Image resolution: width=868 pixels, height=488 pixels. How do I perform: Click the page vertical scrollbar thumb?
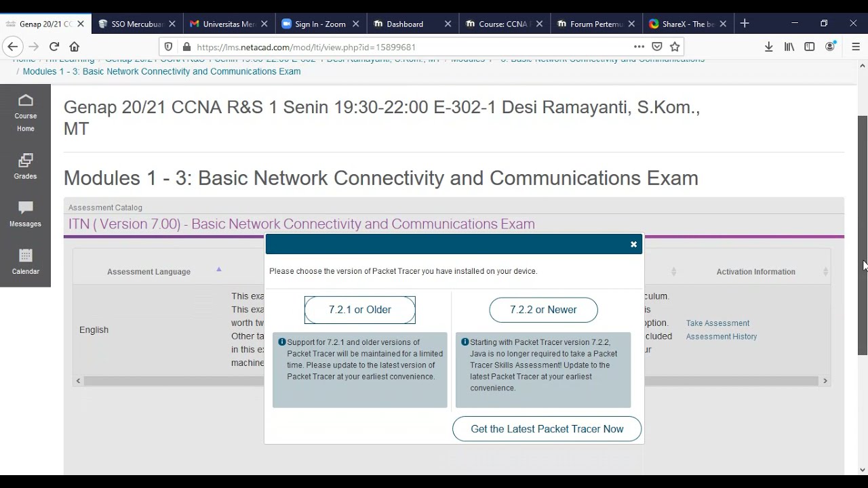(x=863, y=235)
